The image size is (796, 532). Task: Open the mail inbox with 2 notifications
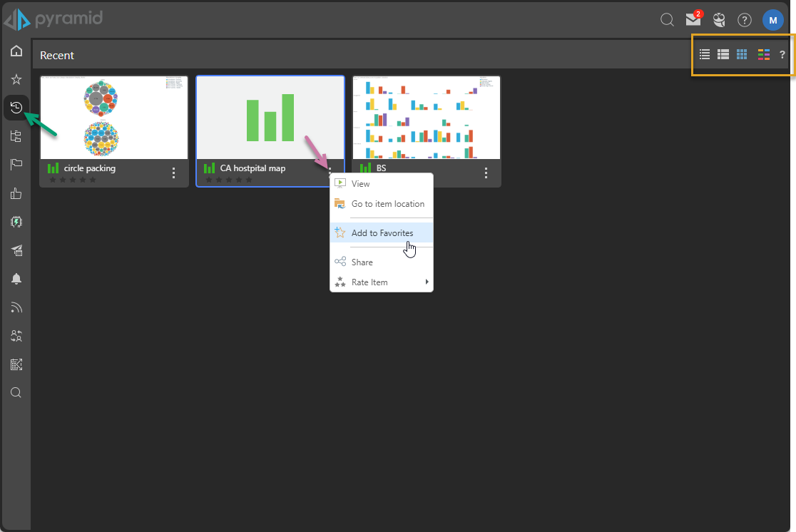click(693, 19)
